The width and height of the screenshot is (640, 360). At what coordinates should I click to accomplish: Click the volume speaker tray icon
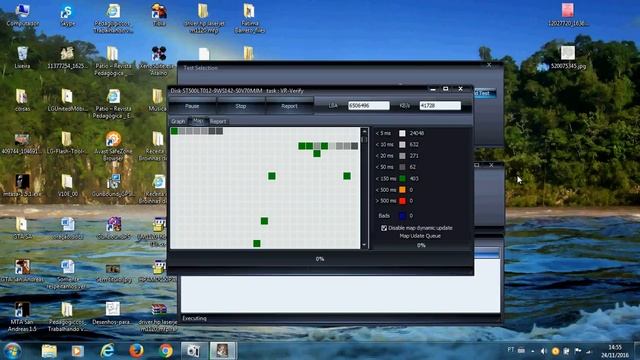click(543, 351)
